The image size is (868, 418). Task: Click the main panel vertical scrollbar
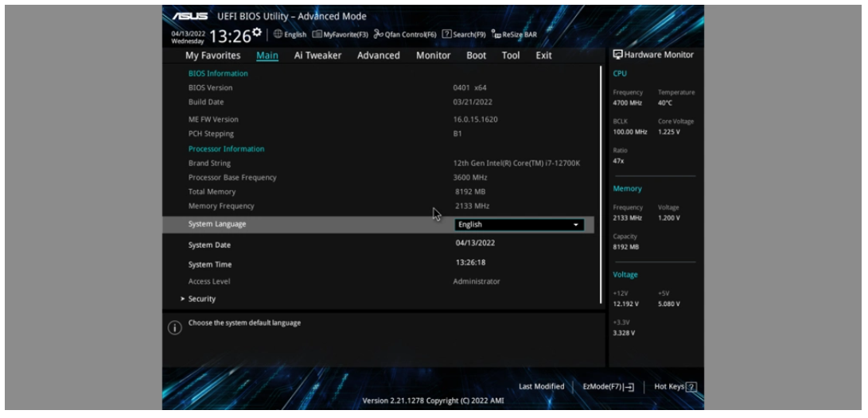pos(601,185)
